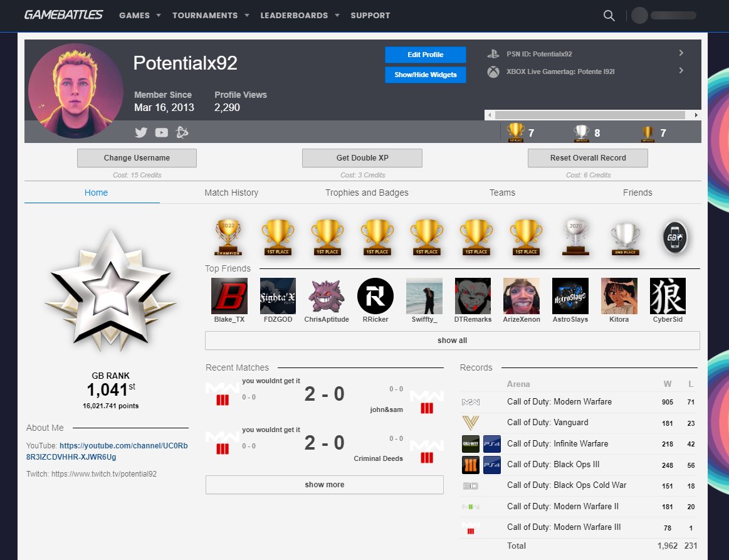The image size is (729, 560).
Task: Open the Trophies and Badges tab
Action: click(x=367, y=193)
